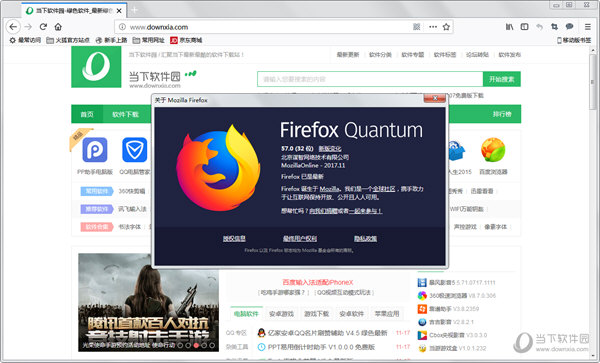Switch to the game download tab
Screen dimensions: 600x363
coord(316,314)
